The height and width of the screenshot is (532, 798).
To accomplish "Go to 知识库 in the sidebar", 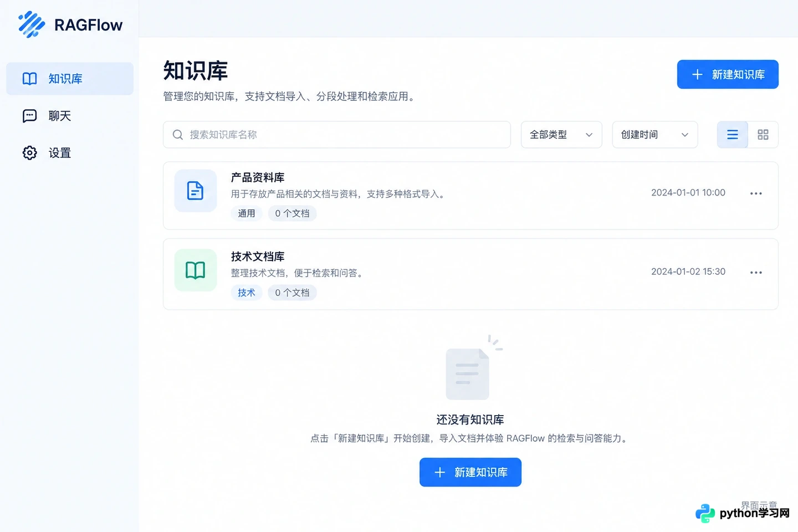I will (70, 79).
